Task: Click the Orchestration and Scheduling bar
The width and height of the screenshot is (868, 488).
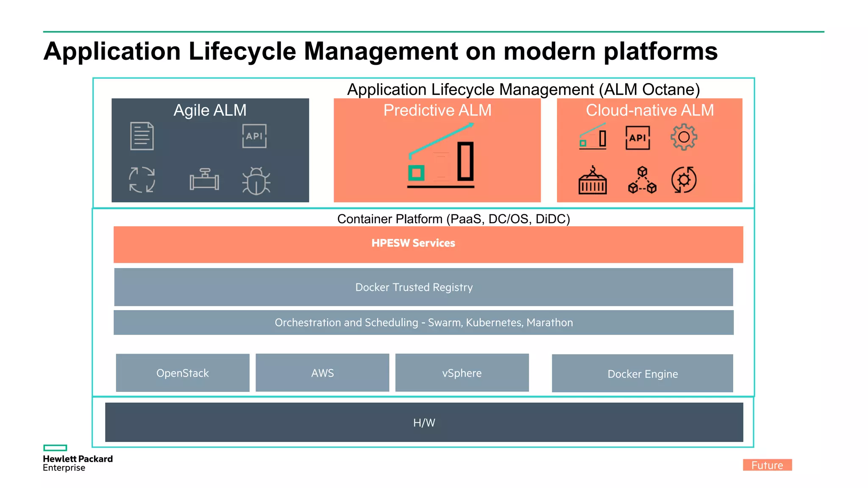Action: pyautogui.click(x=423, y=322)
